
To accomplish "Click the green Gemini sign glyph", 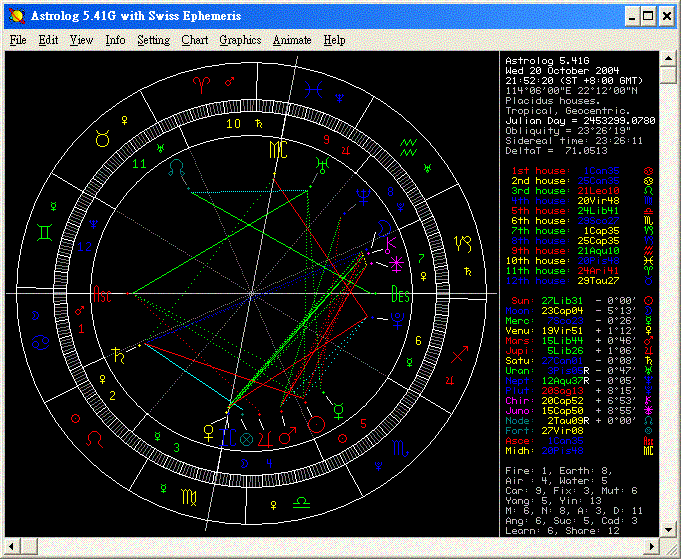I will [x=45, y=233].
